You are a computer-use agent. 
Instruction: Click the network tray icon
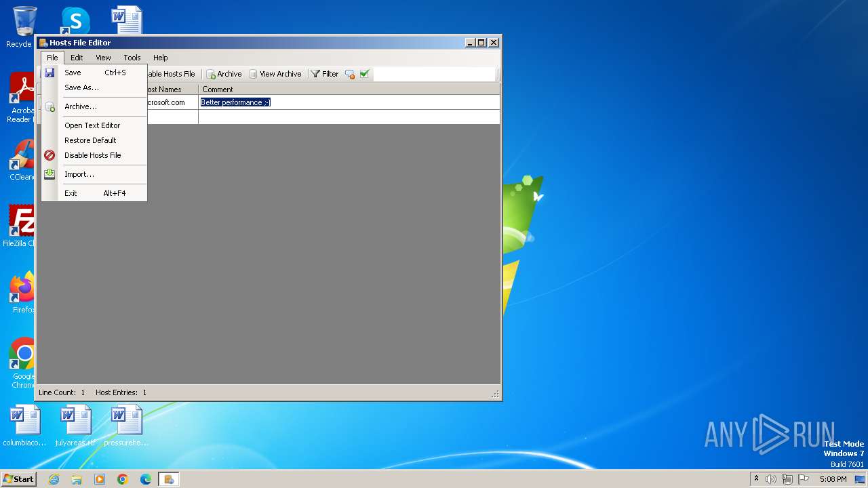coord(787,479)
